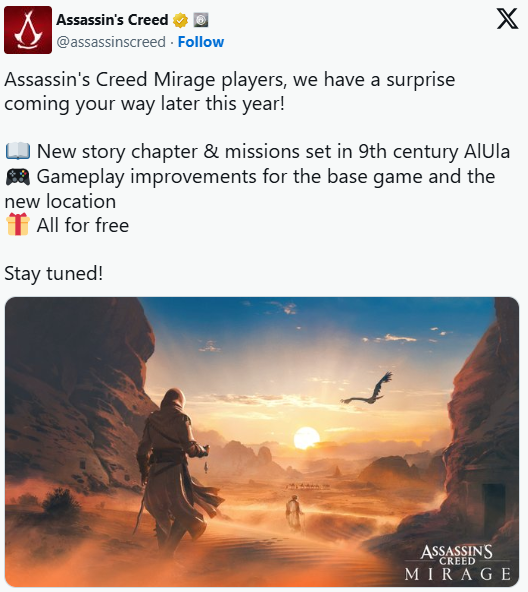
Task: Click the gift box emoji
Action: 18,225
